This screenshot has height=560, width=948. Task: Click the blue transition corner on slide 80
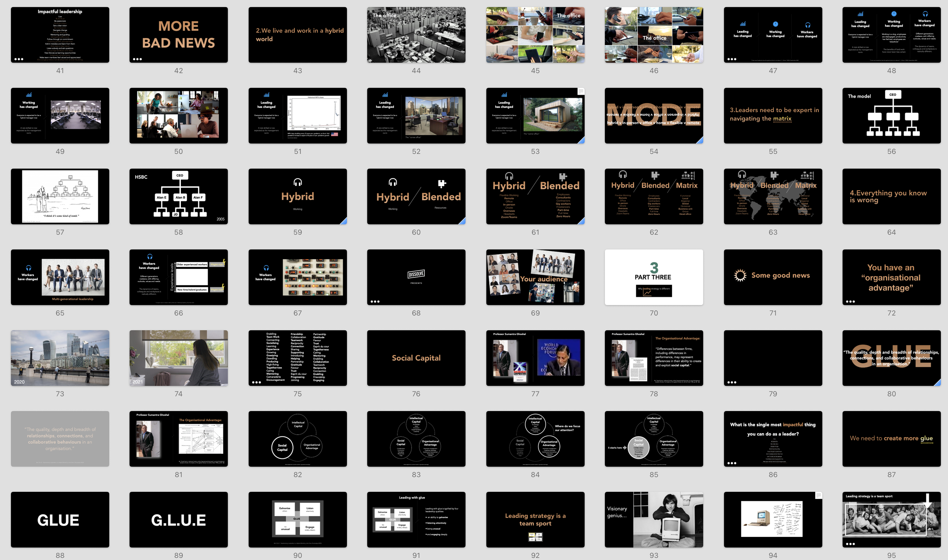coord(938,383)
